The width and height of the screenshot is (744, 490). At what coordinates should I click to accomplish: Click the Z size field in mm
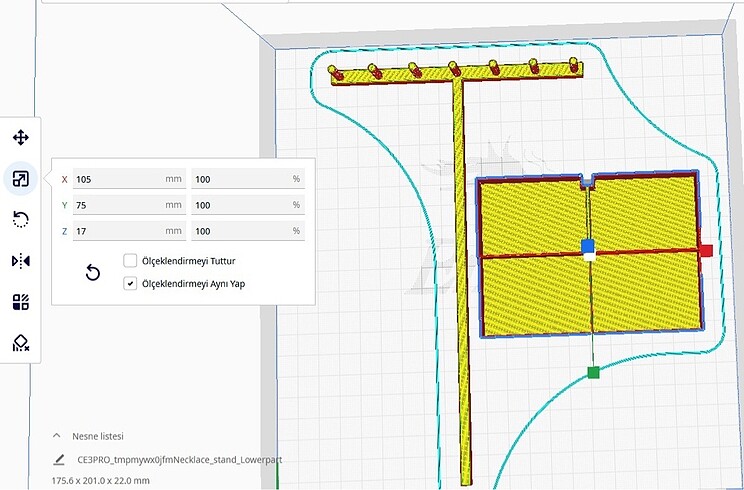tap(118, 231)
